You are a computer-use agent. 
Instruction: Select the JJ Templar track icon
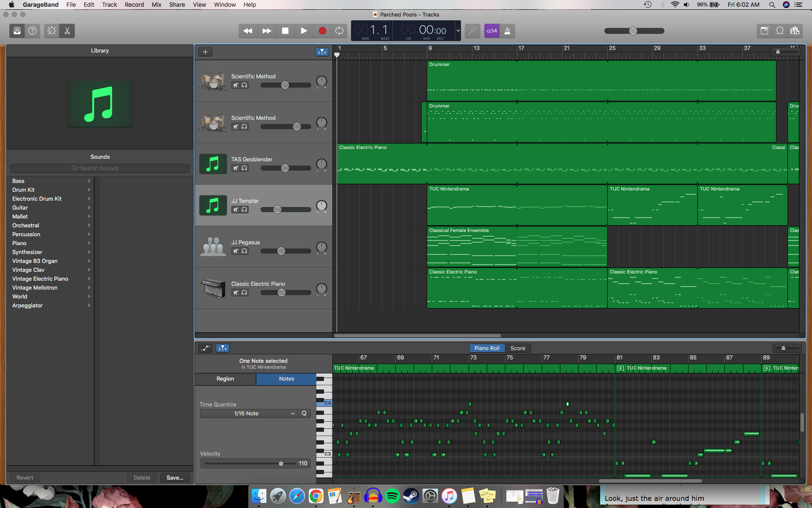coord(213,205)
